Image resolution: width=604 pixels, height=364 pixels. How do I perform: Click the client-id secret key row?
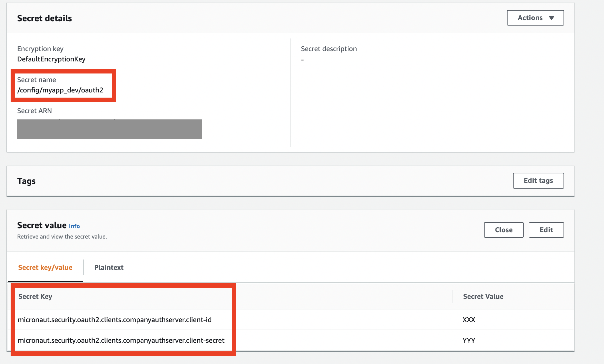point(115,320)
